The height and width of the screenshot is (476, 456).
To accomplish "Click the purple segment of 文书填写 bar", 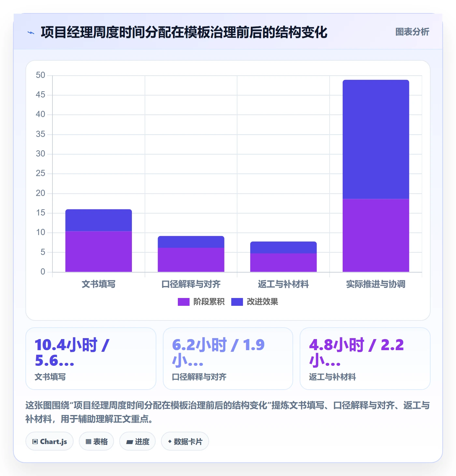I will [99, 251].
